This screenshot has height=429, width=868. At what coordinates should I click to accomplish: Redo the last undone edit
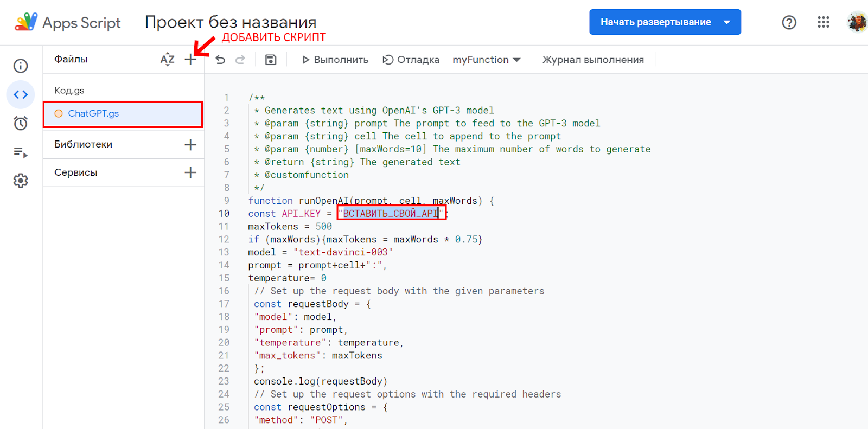pyautogui.click(x=240, y=60)
